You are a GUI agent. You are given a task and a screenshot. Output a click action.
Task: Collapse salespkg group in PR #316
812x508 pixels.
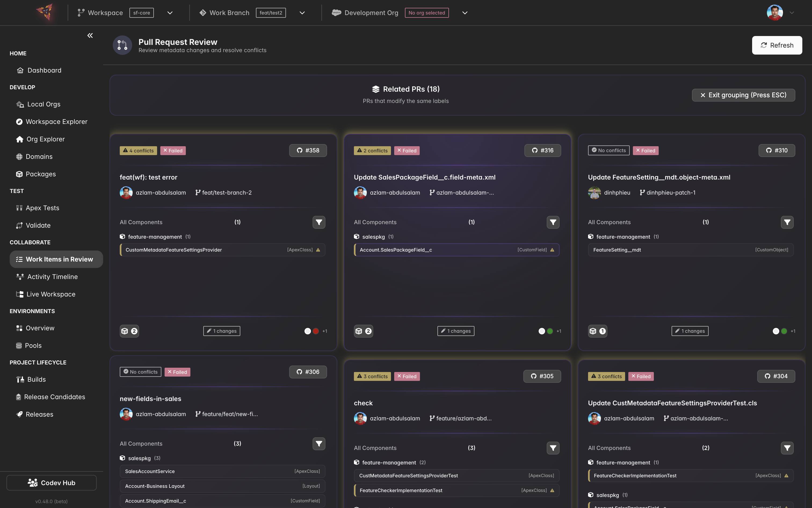374,237
